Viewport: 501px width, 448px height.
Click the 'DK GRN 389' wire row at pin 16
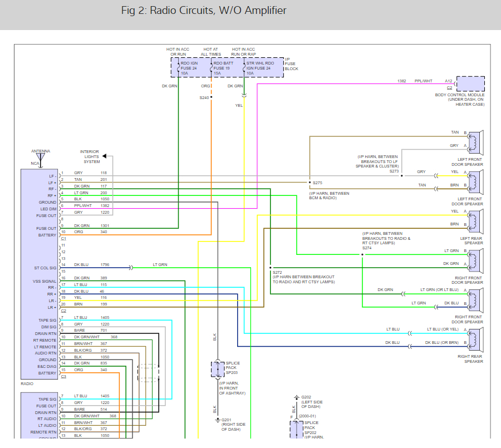[91, 278]
